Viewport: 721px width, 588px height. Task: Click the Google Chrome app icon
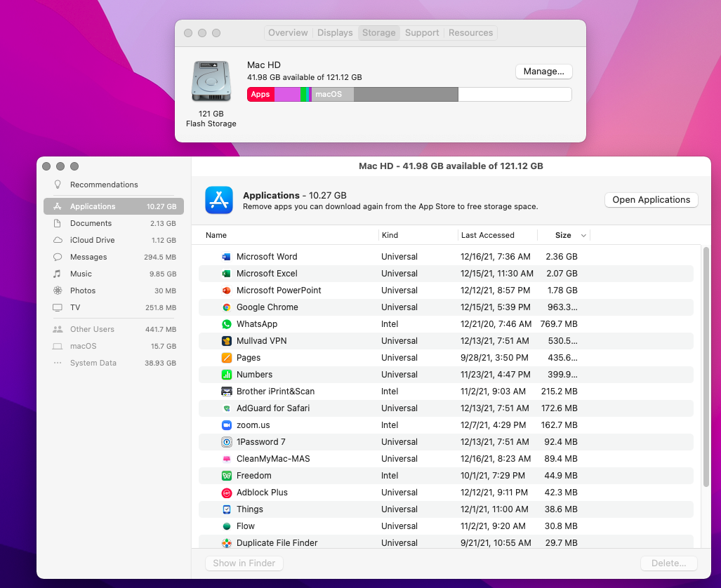tap(226, 307)
